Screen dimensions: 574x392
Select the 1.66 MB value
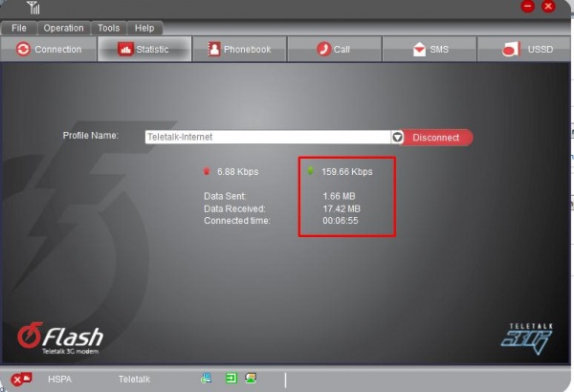click(x=339, y=196)
